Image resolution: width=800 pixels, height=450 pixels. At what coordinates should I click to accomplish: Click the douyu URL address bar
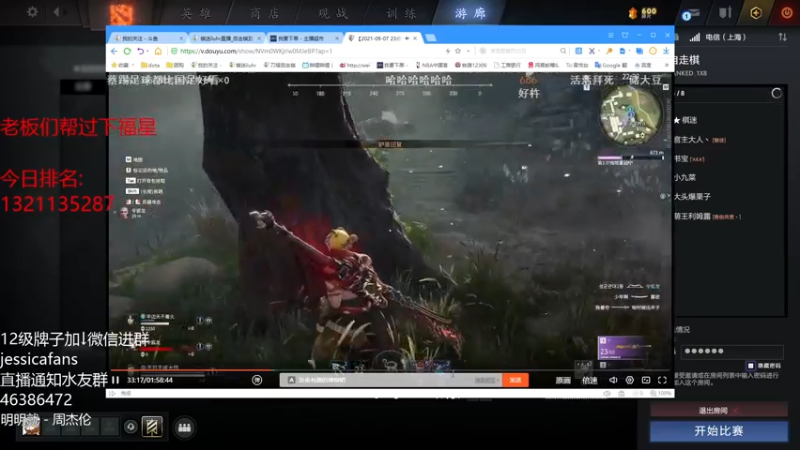pyautogui.click(x=306, y=51)
